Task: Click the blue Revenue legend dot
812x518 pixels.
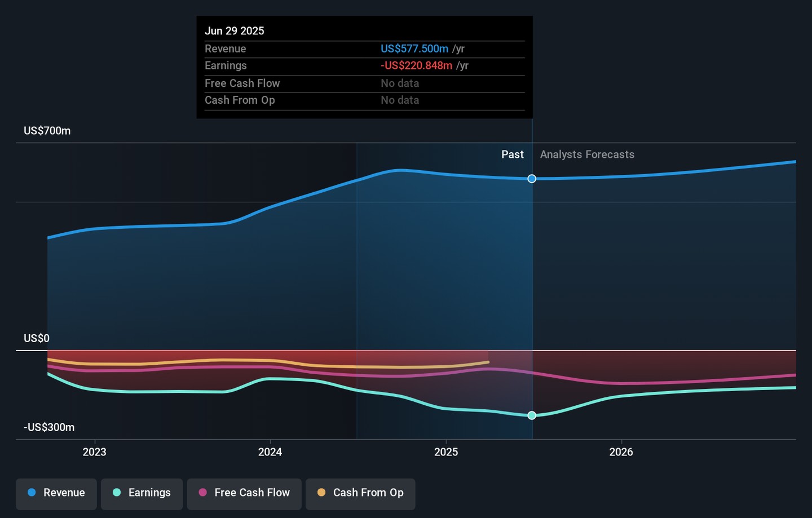Action: [x=32, y=493]
